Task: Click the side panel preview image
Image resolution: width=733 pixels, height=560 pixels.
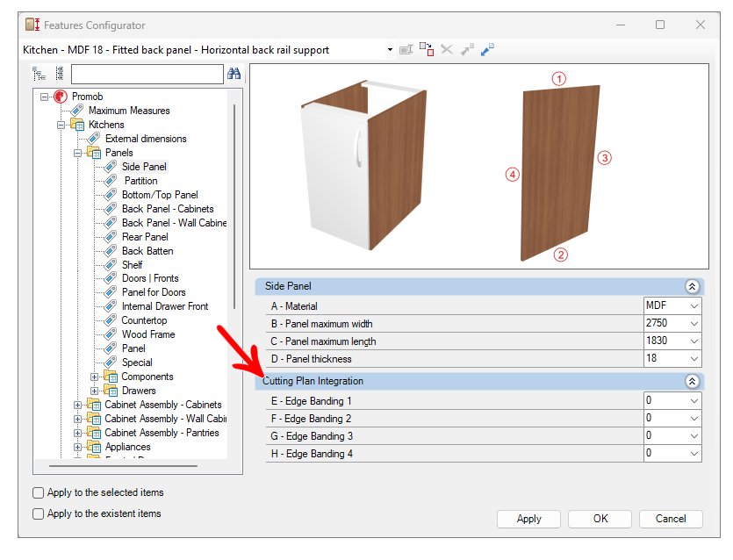Action: pos(559,173)
